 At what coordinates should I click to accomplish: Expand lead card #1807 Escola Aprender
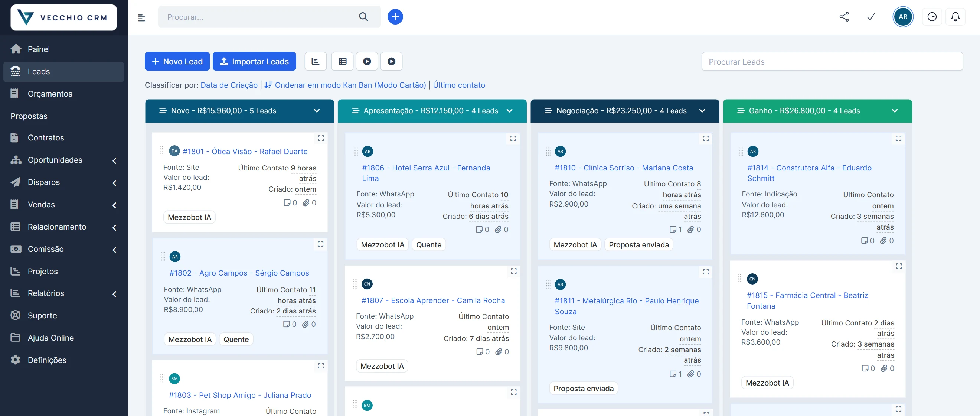(514, 271)
